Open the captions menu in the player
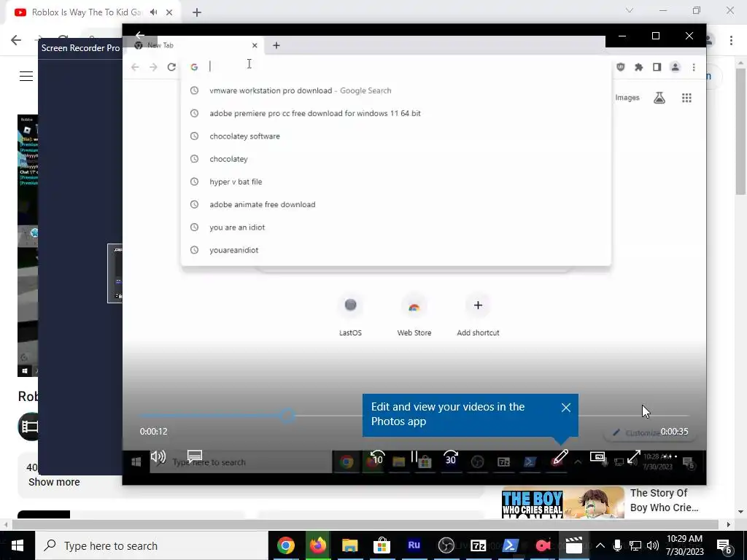747x560 pixels. click(x=194, y=457)
